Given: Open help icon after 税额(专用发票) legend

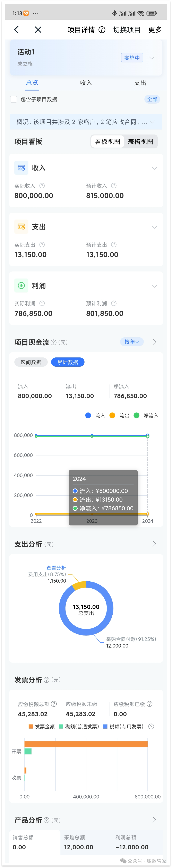Looking at the screenshot, I should 151,727.
